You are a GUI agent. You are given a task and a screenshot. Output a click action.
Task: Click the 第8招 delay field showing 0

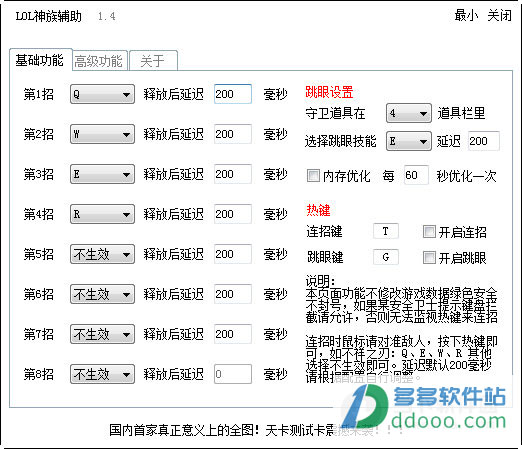pyautogui.click(x=233, y=374)
